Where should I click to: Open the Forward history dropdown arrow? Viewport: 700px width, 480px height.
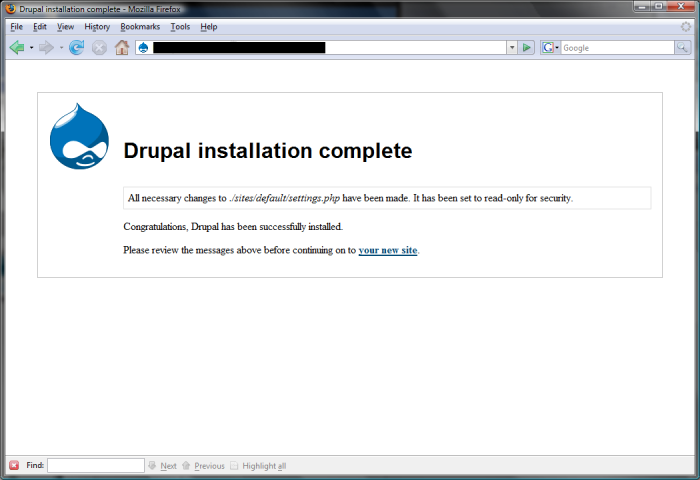(x=61, y=47)
